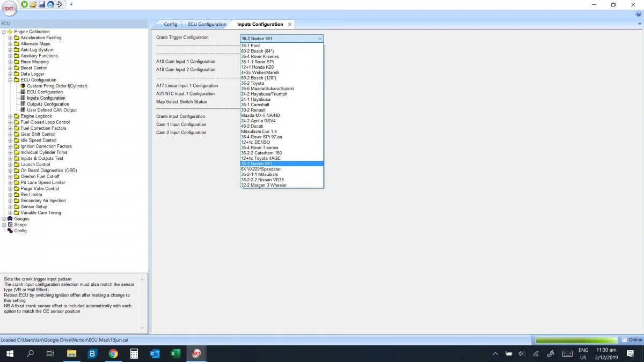This screenshot has height=362, width=644.
Task: Open a calibration file via folder icon
Action: [33, 4]
